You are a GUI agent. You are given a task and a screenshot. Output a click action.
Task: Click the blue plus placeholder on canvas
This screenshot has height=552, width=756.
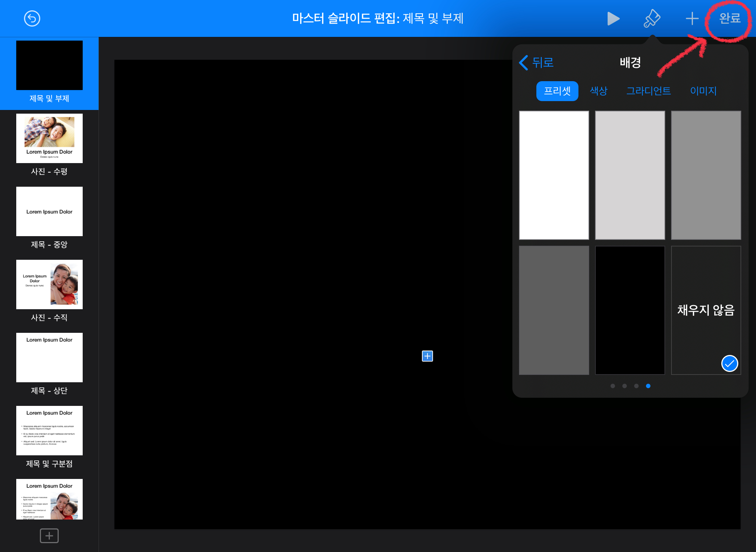pyautogui.click(x=427, y=356)
